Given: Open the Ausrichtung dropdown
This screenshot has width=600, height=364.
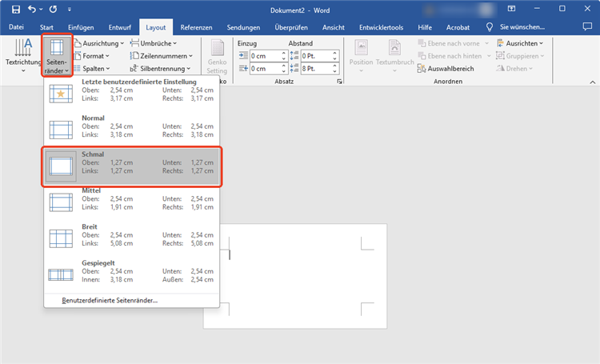Looking at the screenshot, I should [99, 43].
